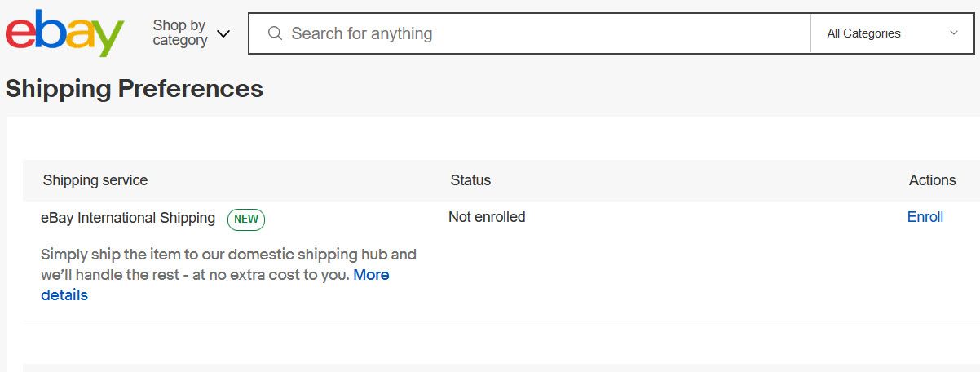This screenshot has width=980, height=372.
Task: Click the green NEW badge
Action: tap(246, 219)
